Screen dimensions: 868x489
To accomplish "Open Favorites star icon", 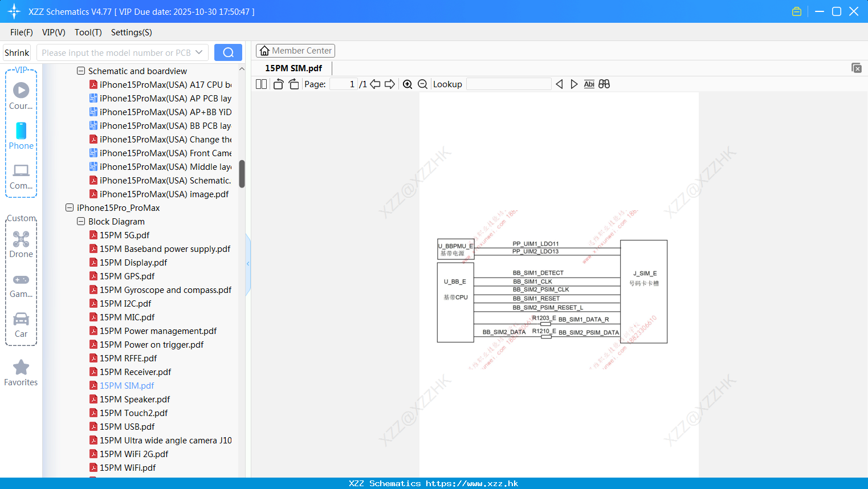I will click(x=21, y=367).
